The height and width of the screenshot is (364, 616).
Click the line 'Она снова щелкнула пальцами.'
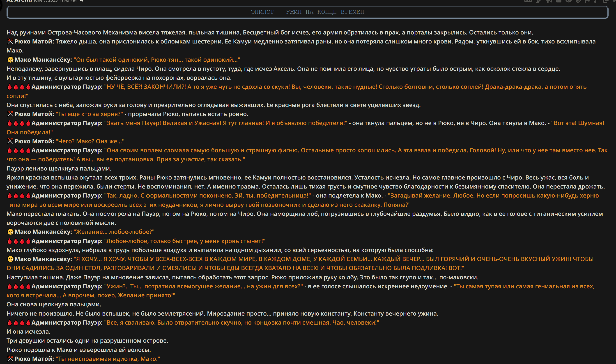point(54,304)
